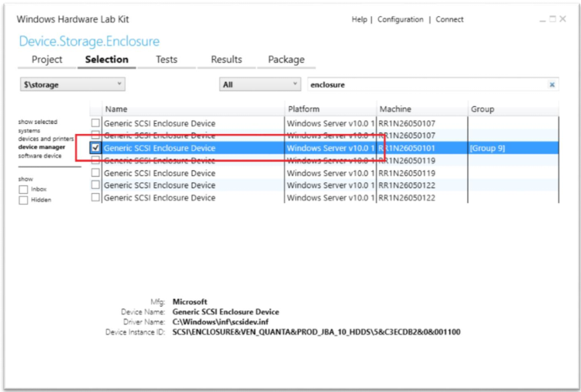Screen dimensions: 581x392
Task: Sort by the Machine column header
Action: coord(422,109)
